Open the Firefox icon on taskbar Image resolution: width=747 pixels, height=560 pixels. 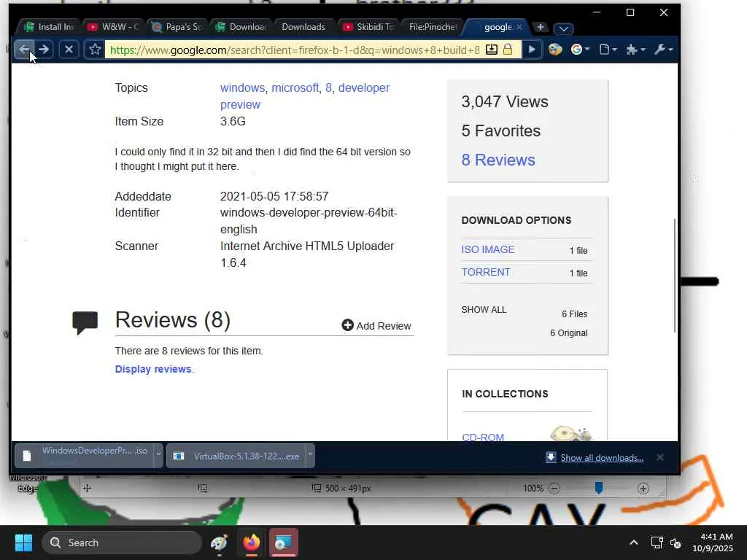[x=252, y=542]
